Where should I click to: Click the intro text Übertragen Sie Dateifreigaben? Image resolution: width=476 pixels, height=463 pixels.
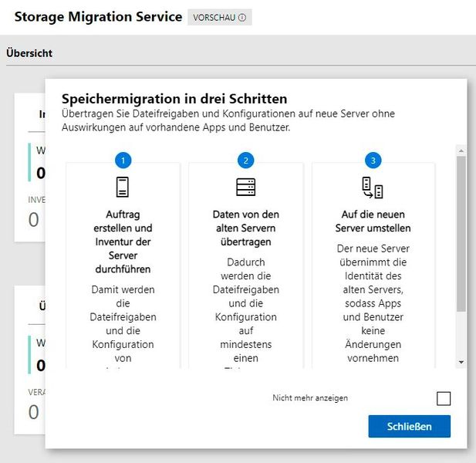(228, 120)
